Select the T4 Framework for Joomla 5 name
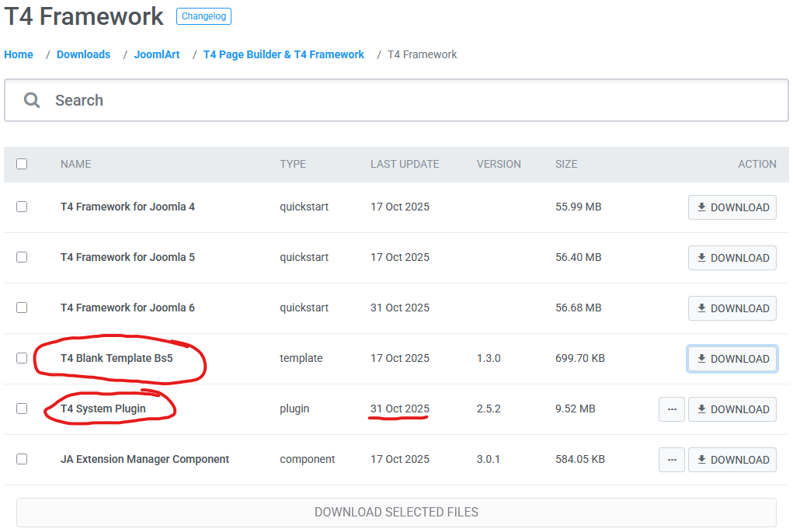 point(127,257)
